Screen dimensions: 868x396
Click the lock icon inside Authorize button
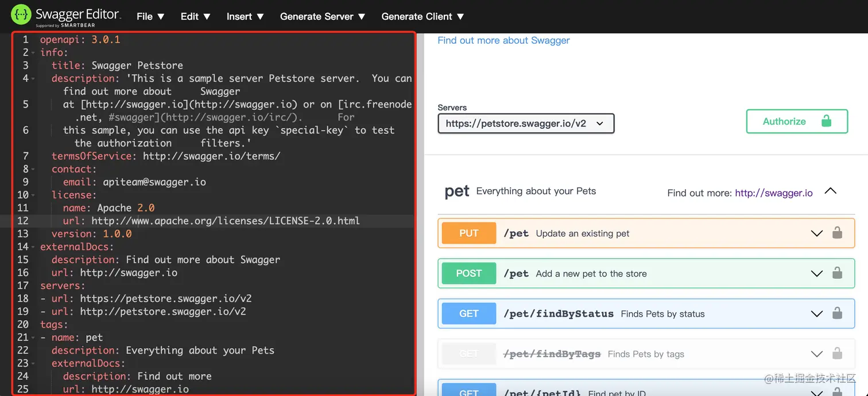[826, 121]
